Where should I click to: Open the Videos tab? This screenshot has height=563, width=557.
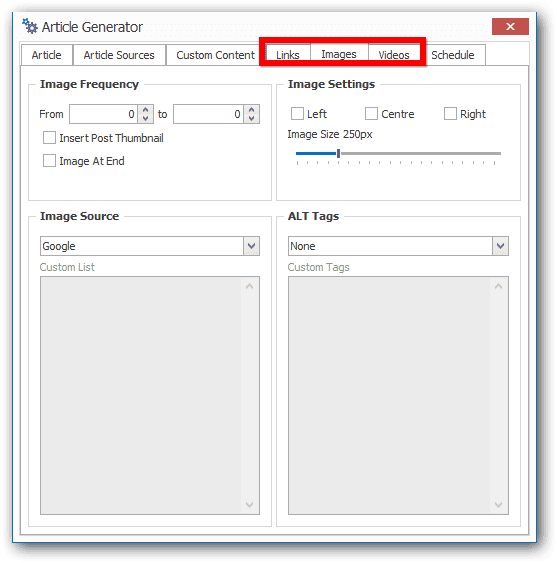pyautogui.click(x=394, y=55)
